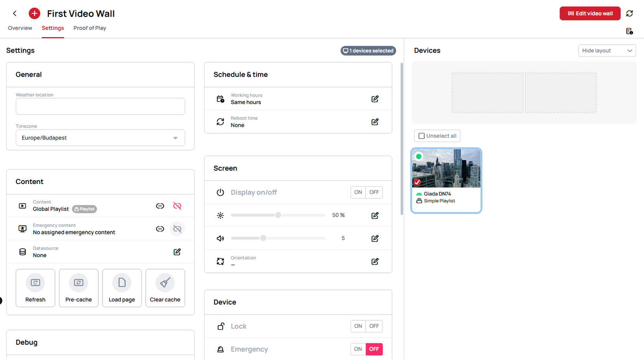Click the Weather location input field
Viewport: 644px width, 360px height.
(100, 106)
